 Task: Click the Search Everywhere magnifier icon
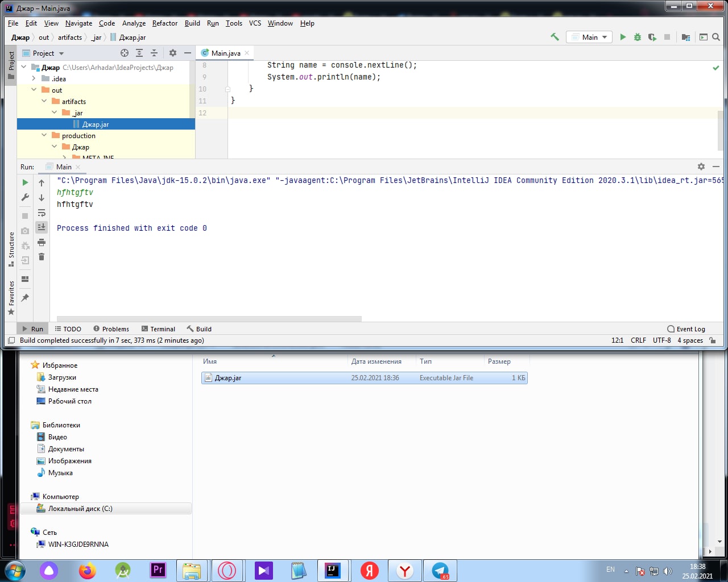pyautogui.click(x=716, y=37)
